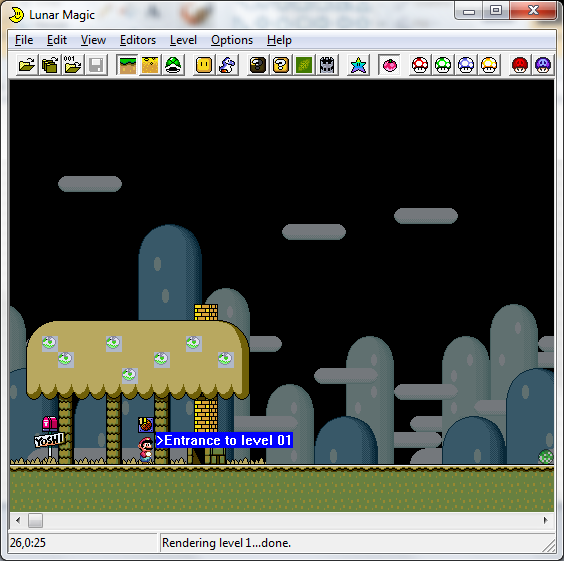Open the File menu
The height and width of the screenshot is (561, 564).
[24, 40]
